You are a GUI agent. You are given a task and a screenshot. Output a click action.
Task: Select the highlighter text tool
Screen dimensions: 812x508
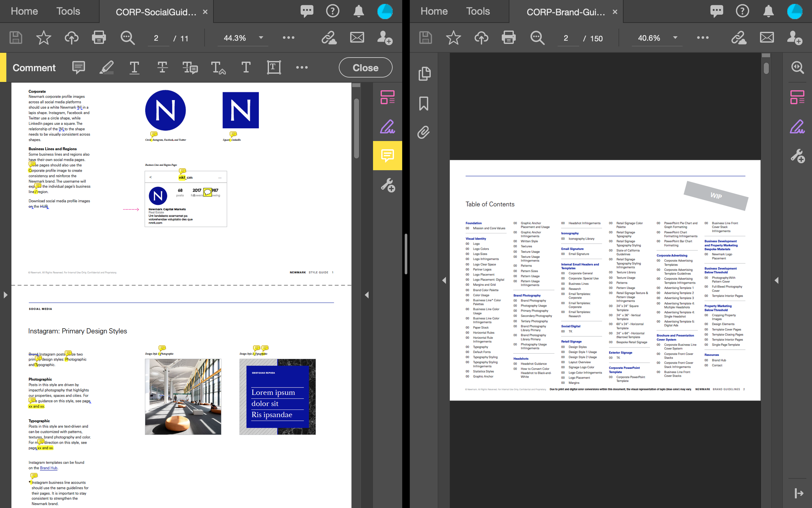pos(107,68)
